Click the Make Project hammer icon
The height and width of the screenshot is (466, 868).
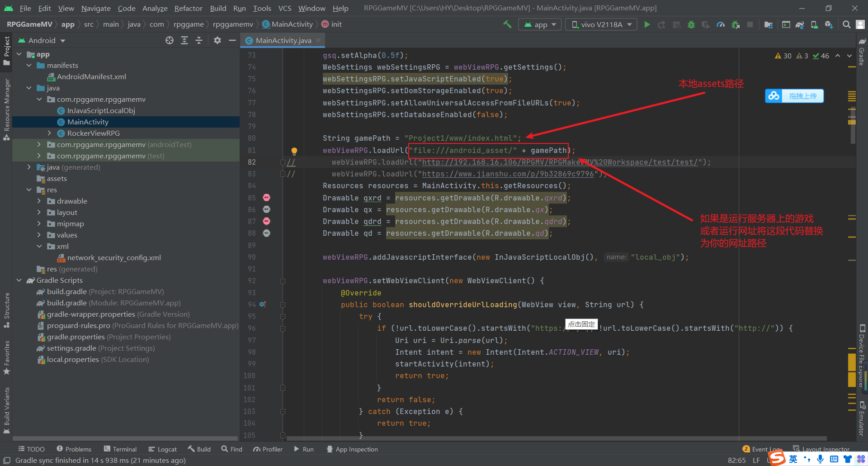click(507, 24)
